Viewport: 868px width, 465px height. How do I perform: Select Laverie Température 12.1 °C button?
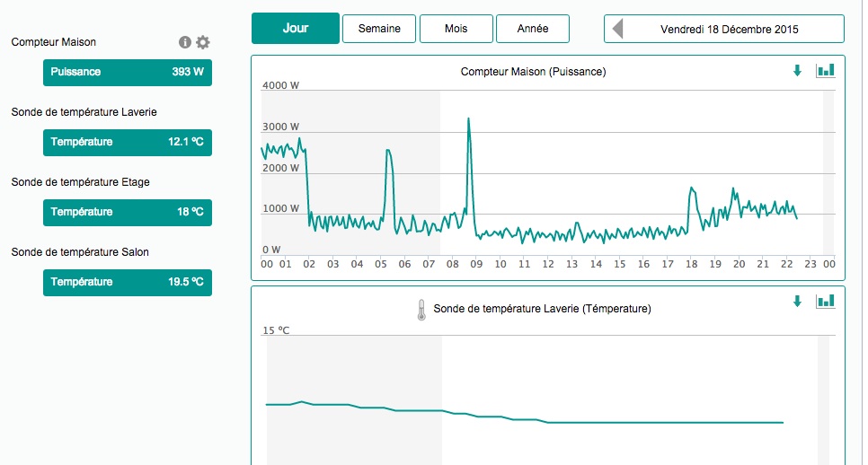[128, 142]
